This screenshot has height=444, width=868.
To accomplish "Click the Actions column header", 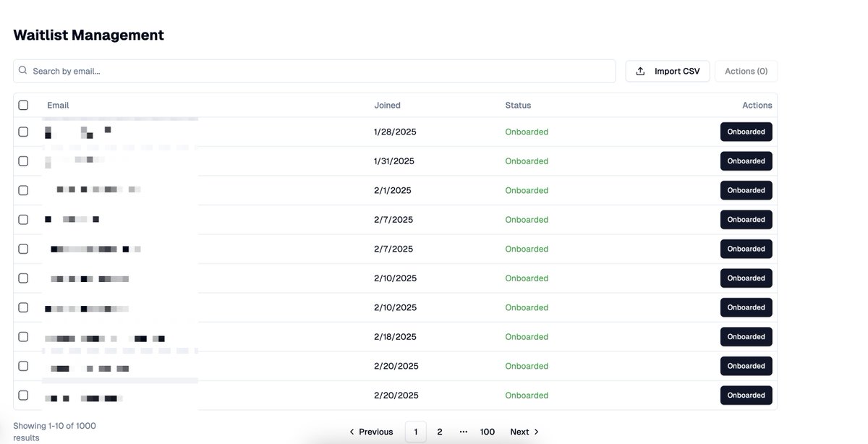I will 757,105.
